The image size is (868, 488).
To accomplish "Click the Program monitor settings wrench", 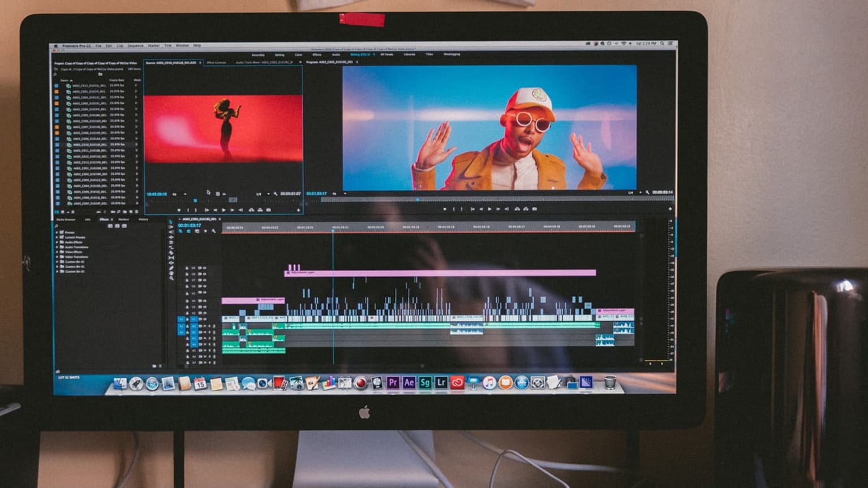I will [647, 192].
